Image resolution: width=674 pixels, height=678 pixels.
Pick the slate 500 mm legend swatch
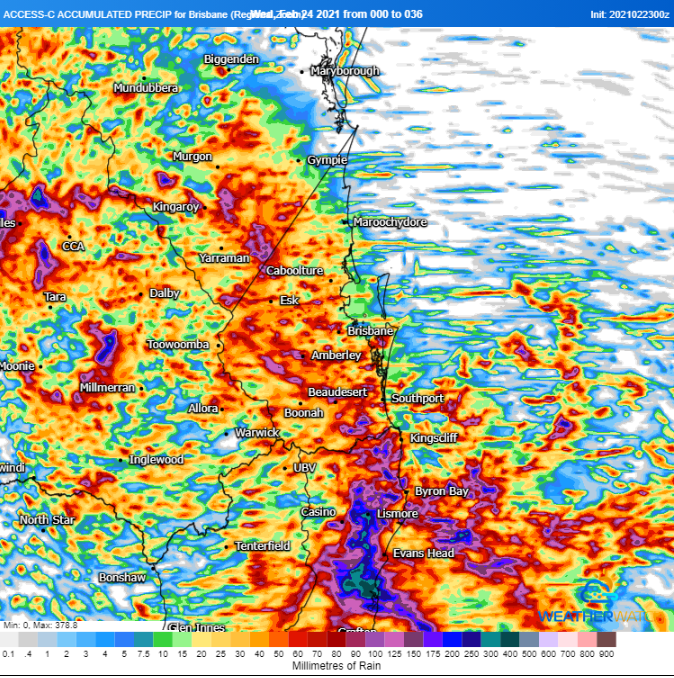tap(529, 640)
